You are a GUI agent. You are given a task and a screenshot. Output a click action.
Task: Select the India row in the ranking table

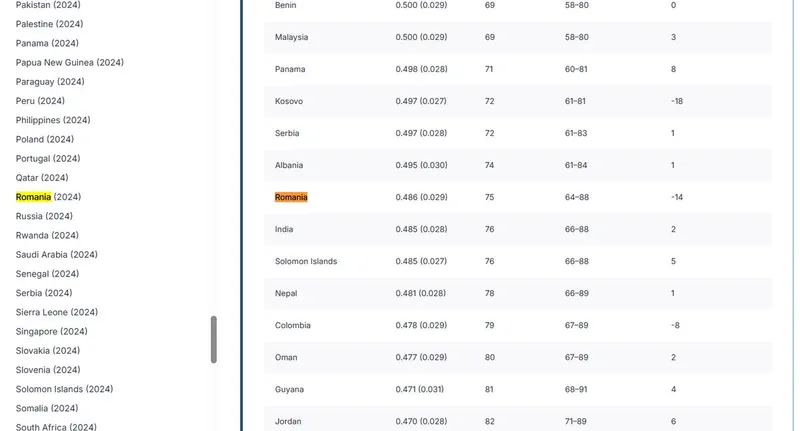(x=284, y=229)
